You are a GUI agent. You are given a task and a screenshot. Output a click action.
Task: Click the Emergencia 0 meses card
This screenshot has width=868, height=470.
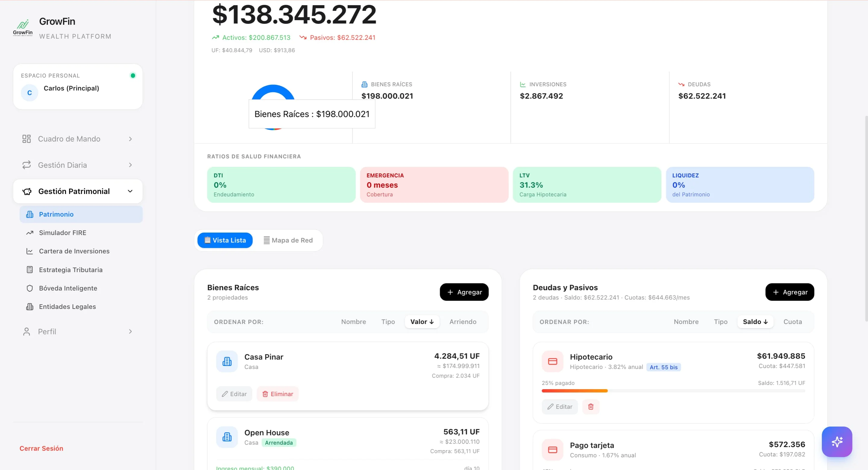tap(434, 185)
